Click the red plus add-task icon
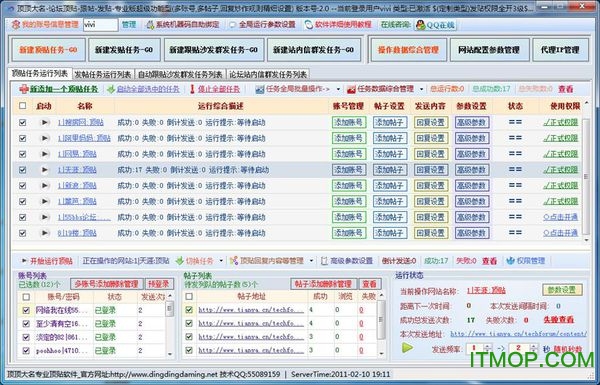The height and width of the screenshot is (385, 600). tap(23, 89)
